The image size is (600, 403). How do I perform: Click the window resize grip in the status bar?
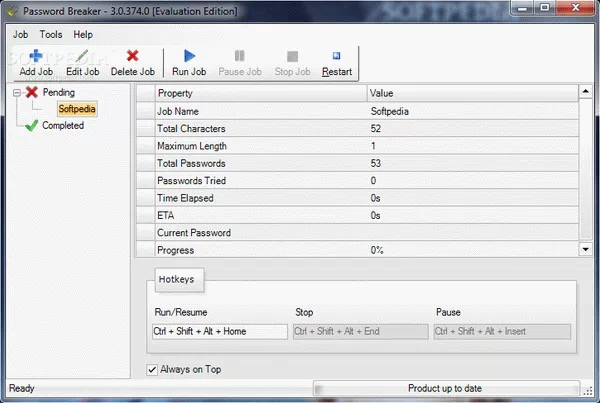coord(588,390)
